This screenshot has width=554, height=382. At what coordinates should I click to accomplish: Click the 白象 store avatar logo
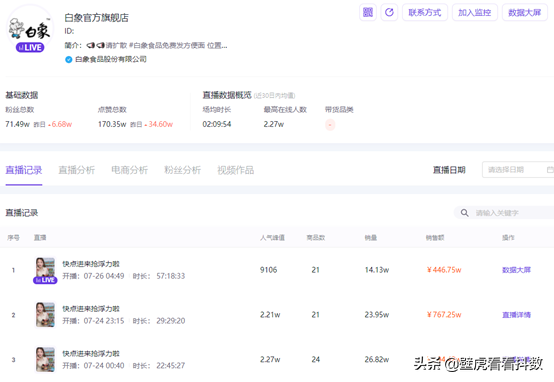pos(30,29)
